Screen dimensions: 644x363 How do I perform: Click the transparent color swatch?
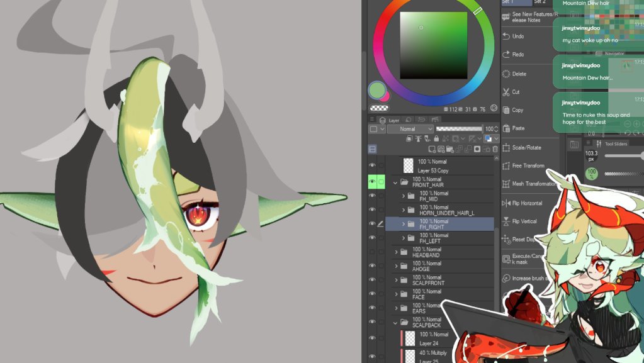click(x=379, y=108)
